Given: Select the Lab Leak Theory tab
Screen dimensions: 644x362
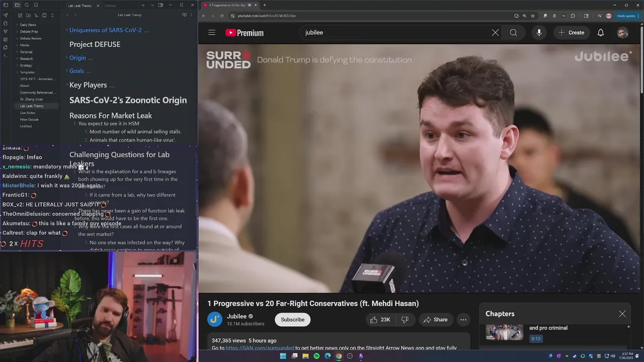Looking at the screenshot, I should [x=80, y=6].
